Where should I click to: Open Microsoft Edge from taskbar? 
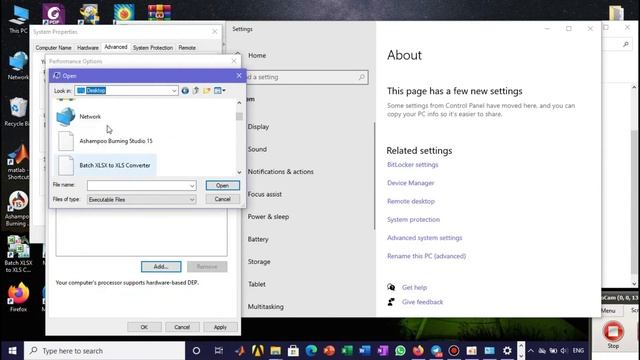[311, 351]
